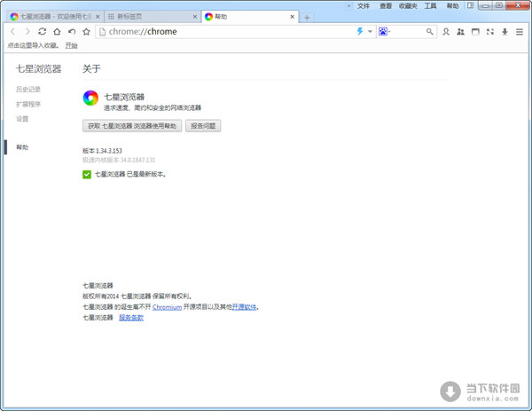Click the small arrow before 文件 menu

[348, 6]
